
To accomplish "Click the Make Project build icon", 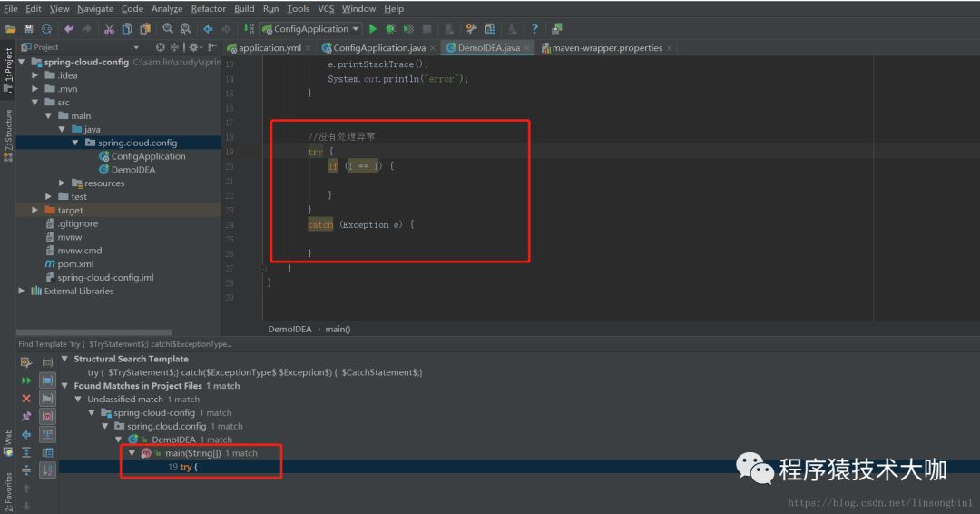I will pyautogui.click(x=249, y=29).
